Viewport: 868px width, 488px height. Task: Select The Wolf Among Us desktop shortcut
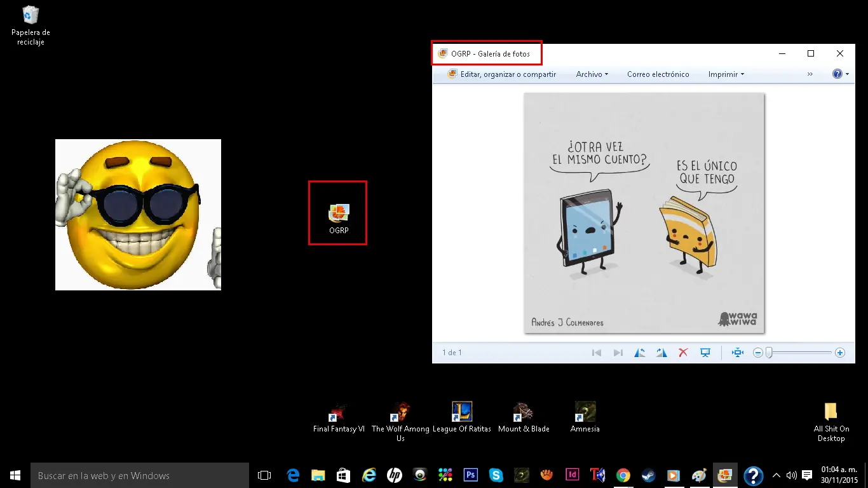pos(400,422)
